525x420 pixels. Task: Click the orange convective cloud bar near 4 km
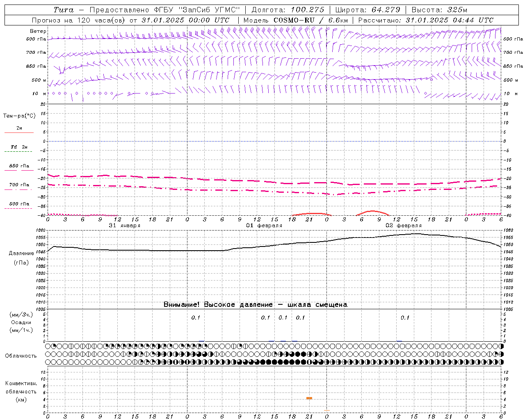(x=309, y=398)
